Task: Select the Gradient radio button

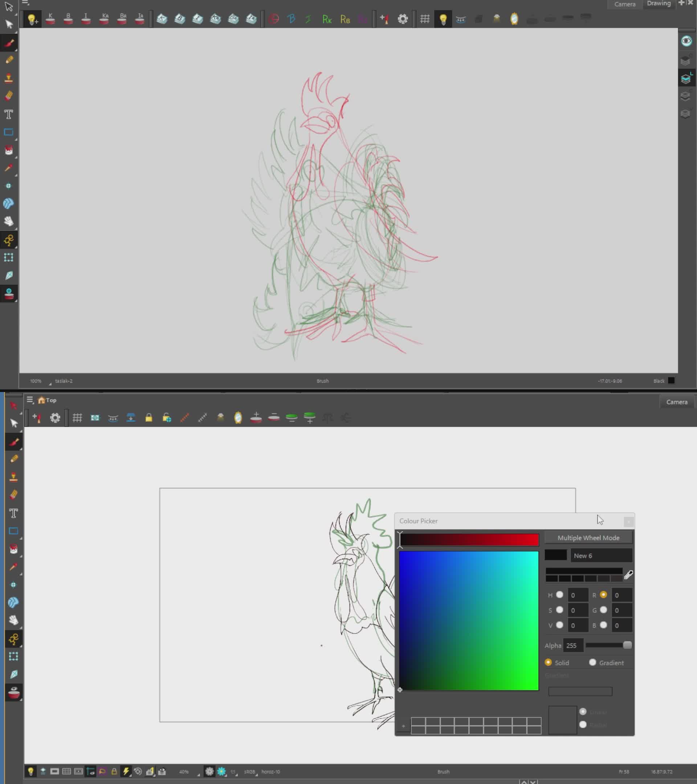Action: click(x=592, y=662)
